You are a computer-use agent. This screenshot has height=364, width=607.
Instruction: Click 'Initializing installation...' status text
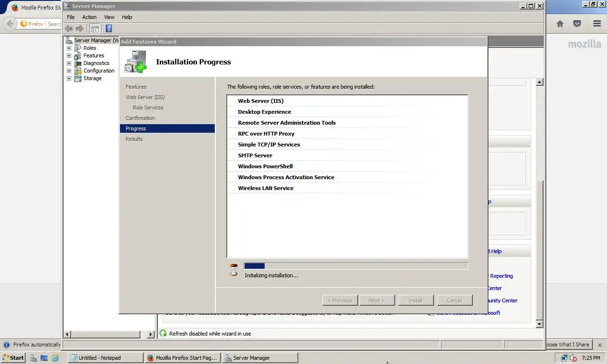[x=271, y=275]
